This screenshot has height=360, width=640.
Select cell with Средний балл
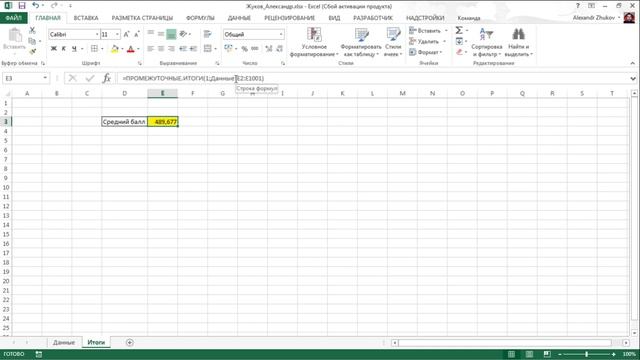point(124,122)
